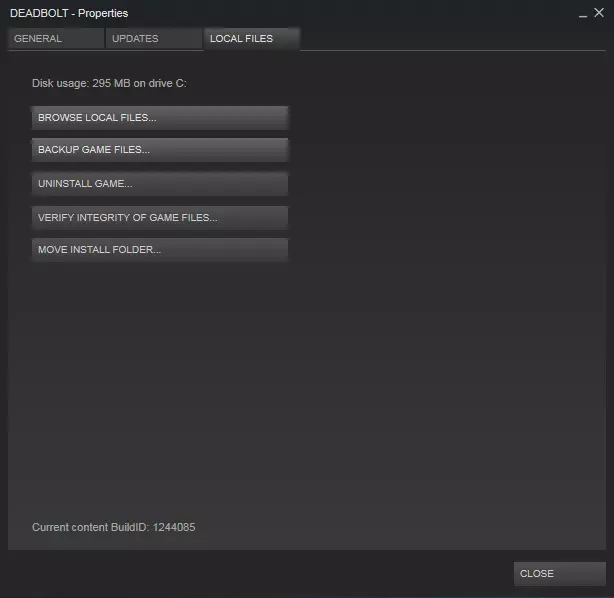Click Browse Local Files button

(160, 117)
